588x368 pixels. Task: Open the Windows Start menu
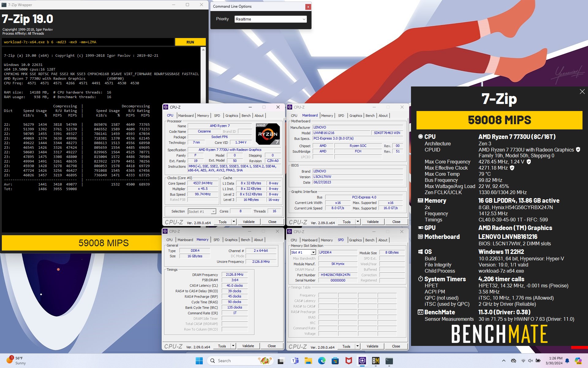199,361
